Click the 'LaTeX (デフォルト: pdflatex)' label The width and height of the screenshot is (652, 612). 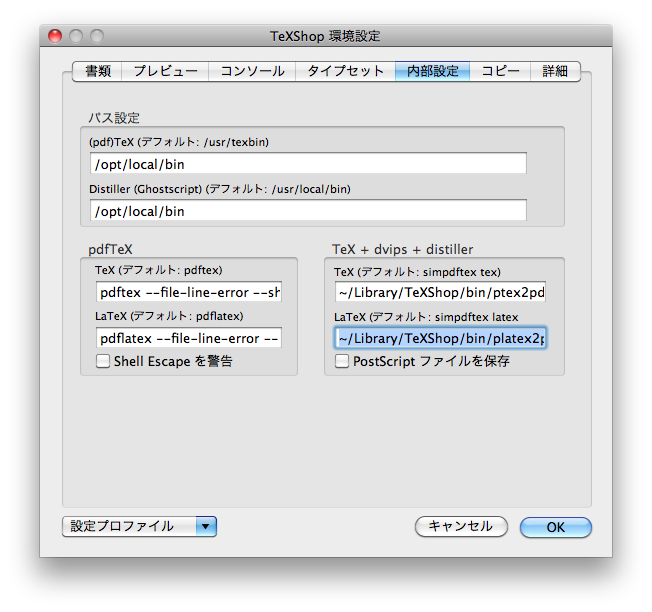(x=169, y=316)
